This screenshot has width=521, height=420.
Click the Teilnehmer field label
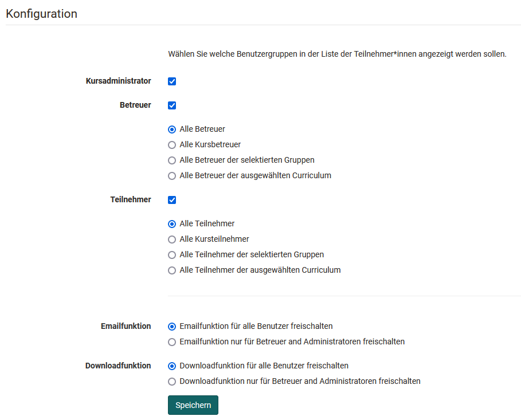[x=130, y=199]
